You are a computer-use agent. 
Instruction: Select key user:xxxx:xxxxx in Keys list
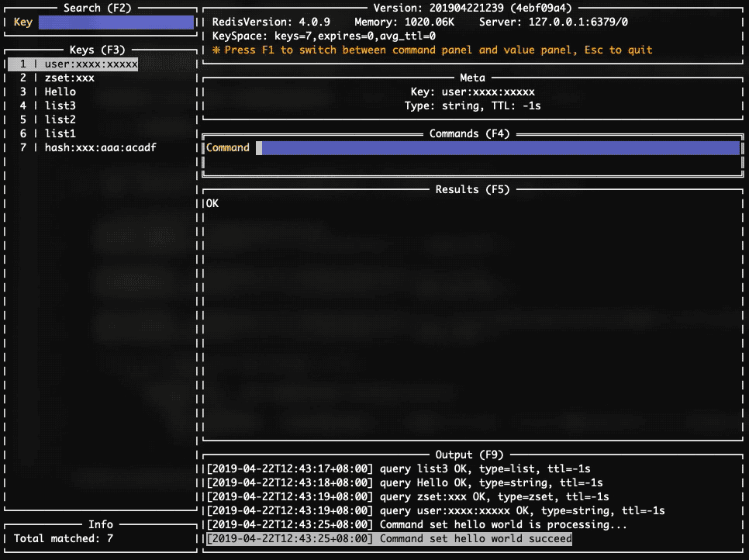(x=73, y=64)
